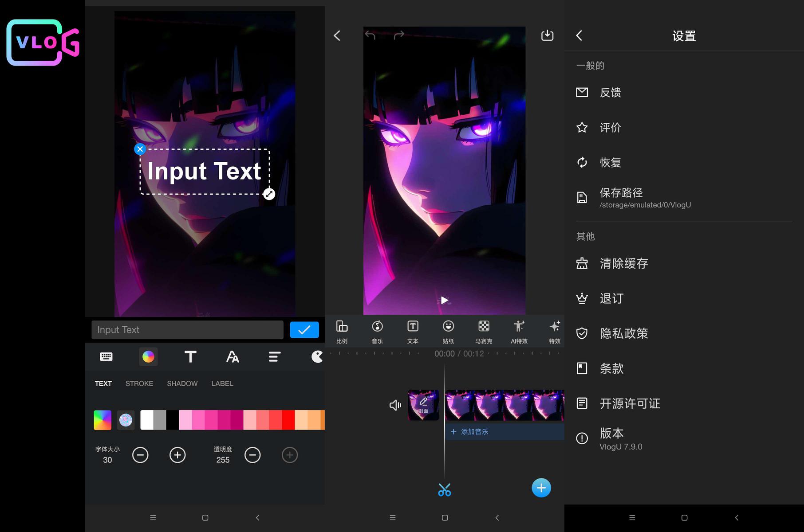
Task: Decrease font size with minus button
Action: [140, 455]
